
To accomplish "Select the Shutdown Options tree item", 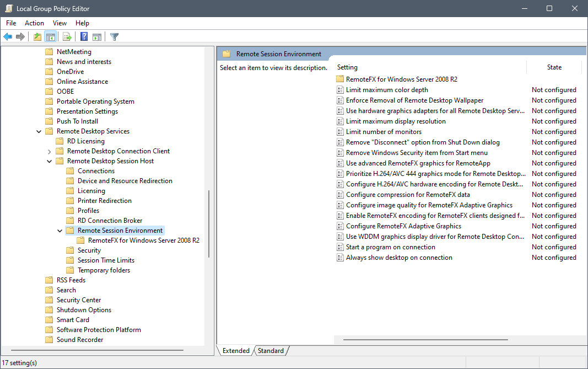I will [84, 310].
